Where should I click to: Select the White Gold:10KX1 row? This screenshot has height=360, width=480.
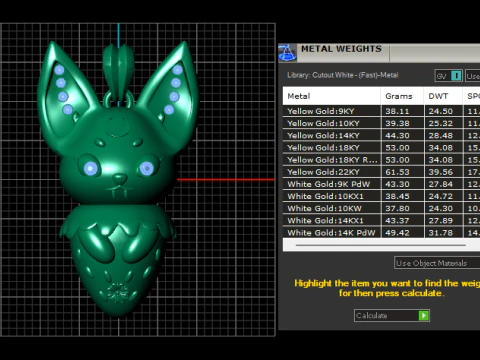pyautogui.click(x=381, y=196)
